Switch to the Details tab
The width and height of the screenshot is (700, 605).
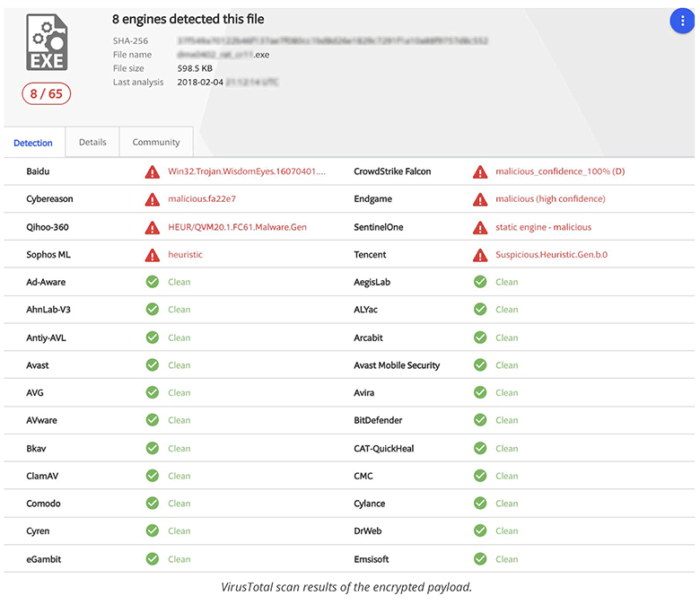point(92,142)
